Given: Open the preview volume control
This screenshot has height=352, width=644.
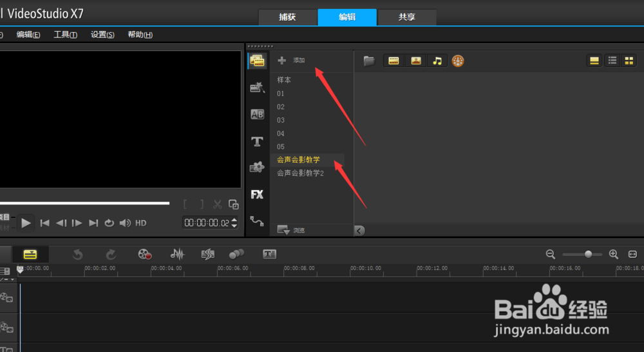Looking at the screenshot, I should pyautogui.click(x=125, y=223).
